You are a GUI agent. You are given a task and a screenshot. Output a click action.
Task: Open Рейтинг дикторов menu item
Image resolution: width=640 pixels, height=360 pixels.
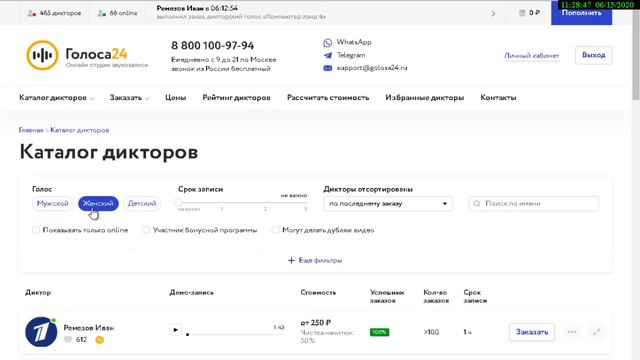coord(236,98)
